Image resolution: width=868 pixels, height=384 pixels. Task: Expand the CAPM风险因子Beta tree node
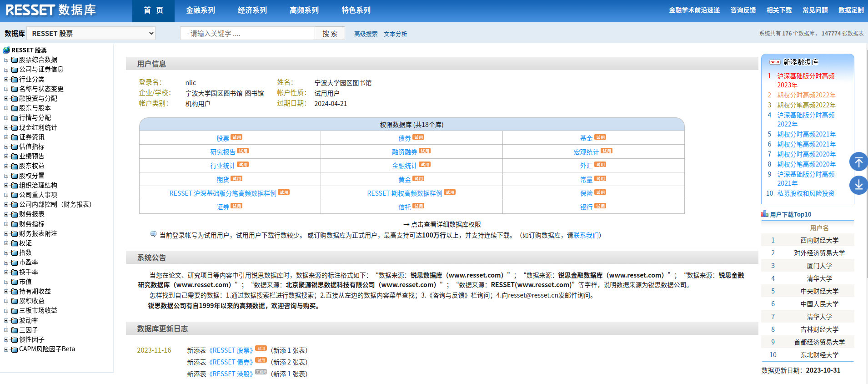point(6,349)
